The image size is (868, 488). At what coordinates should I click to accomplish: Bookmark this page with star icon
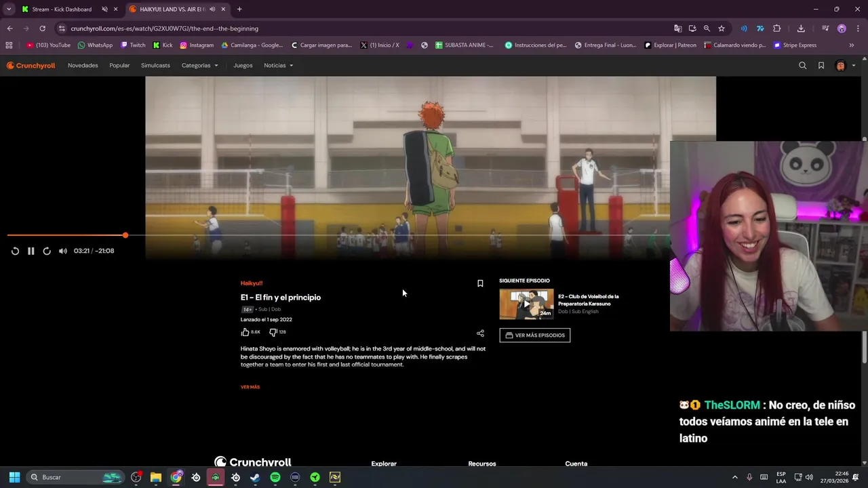[x=722, y=28]
